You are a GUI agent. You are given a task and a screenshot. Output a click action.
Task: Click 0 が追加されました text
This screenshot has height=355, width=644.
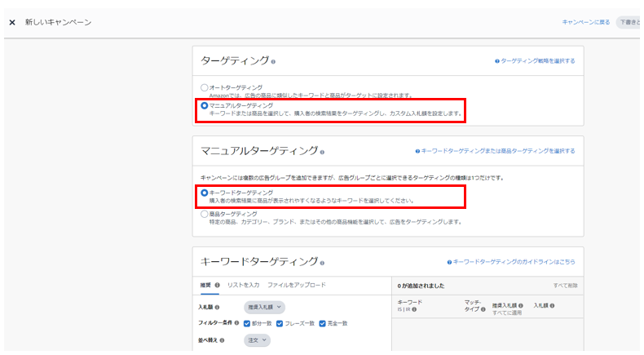click(x=421, y=286)
